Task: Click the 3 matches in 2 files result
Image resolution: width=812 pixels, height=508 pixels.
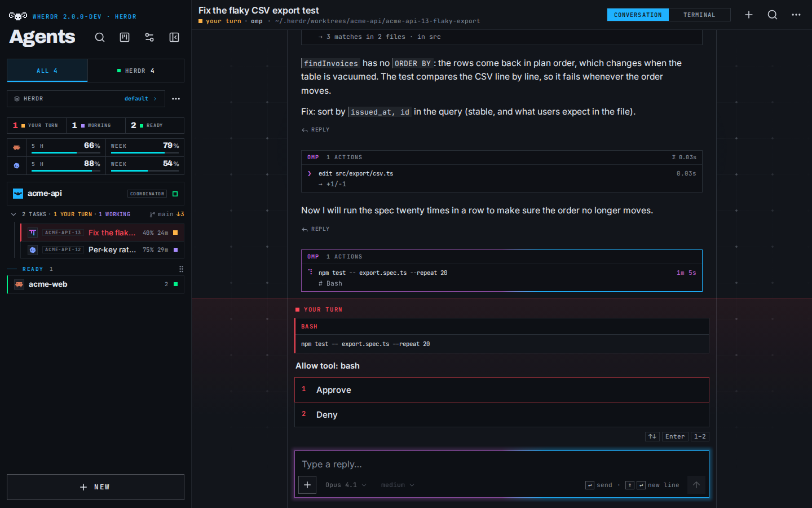Action: point(379,37)
